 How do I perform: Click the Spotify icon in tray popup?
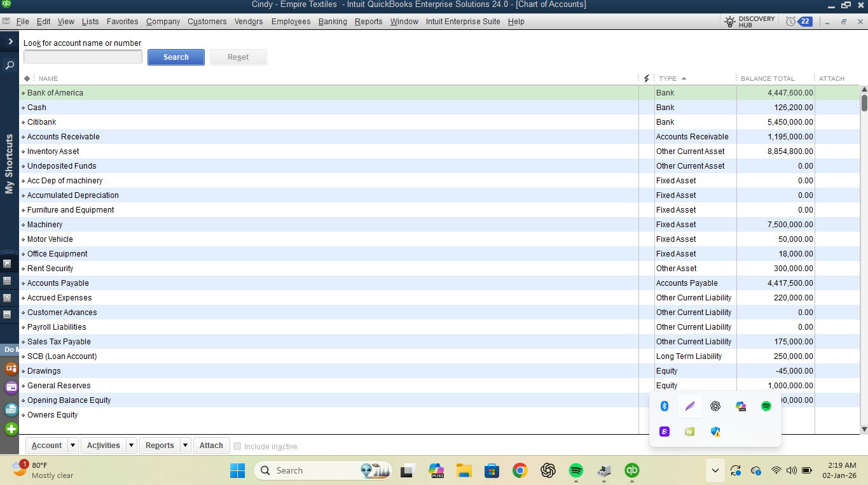[x=766, y=406]
